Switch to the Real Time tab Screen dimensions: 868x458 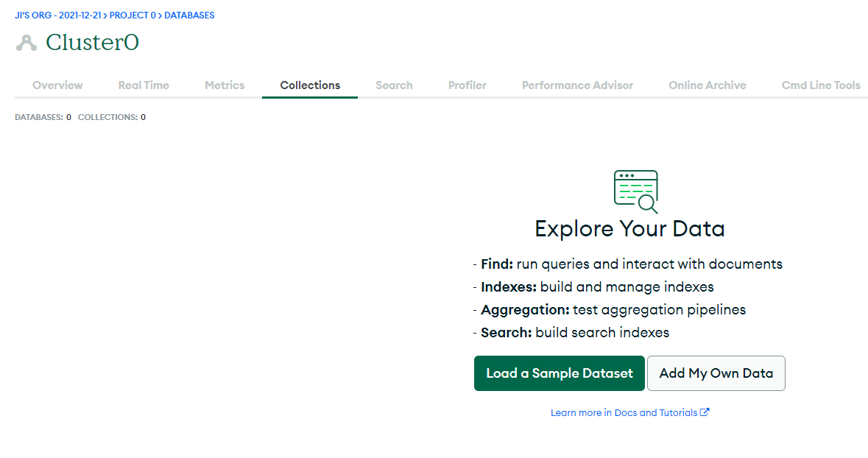tap(144, 85)
